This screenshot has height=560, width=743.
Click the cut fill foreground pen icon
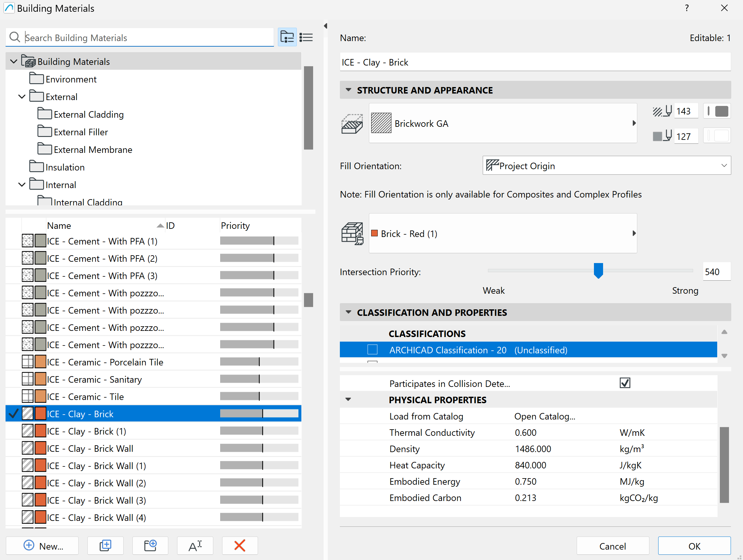662,111
